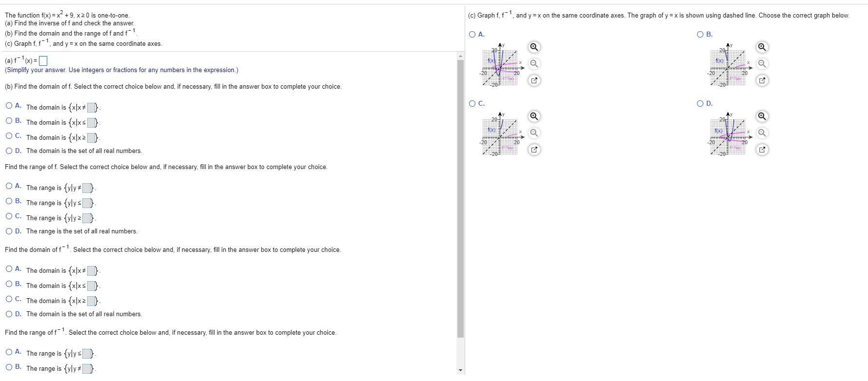Open graph B in a larger window

coord(762,80)
